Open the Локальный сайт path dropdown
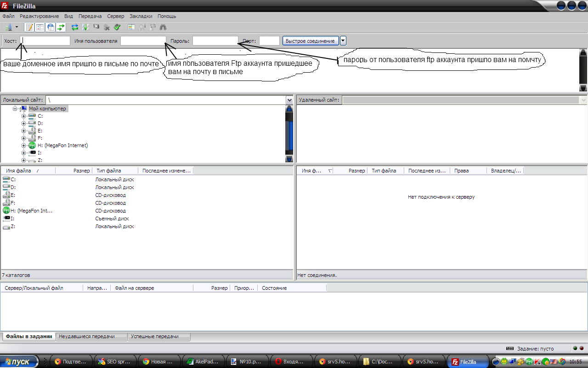Screen dimensions: 588x368 (x=289, y=100)
